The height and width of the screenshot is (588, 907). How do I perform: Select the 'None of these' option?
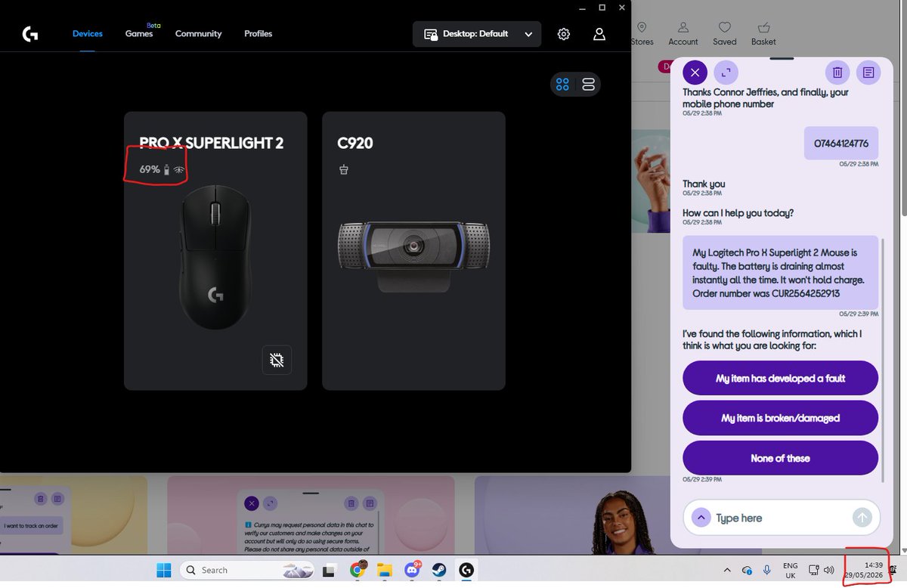[x=780, y=458]
